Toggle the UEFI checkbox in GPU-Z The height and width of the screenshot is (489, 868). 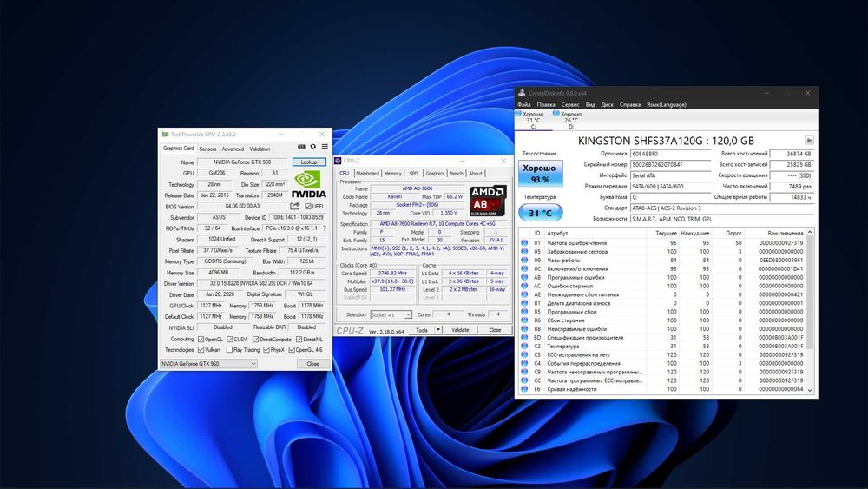308,206
